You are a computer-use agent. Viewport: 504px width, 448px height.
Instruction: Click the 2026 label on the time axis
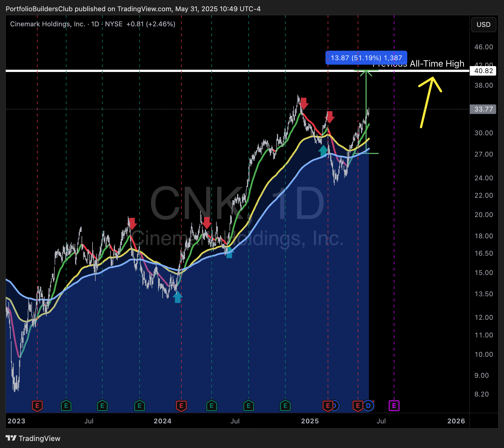[x=456, y=421]
